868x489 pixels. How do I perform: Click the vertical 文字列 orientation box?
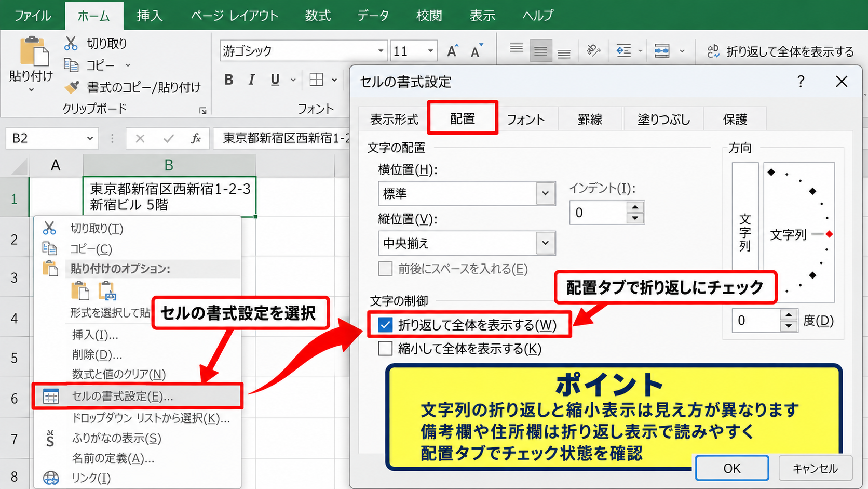point(745,232)
